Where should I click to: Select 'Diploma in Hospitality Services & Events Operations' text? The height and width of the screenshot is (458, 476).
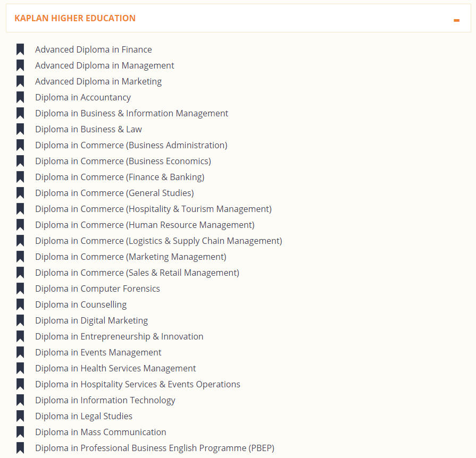pyautogui.click(x=138, y=384)
